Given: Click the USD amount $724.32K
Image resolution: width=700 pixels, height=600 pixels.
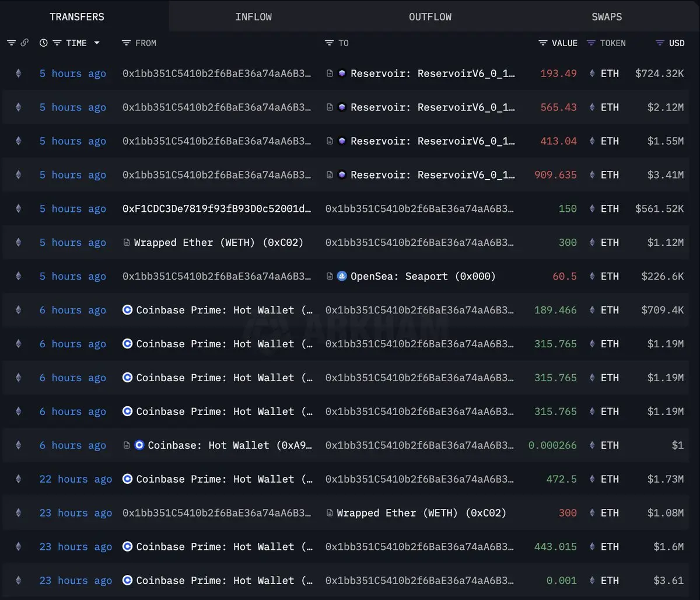Looking at the screenshot, I should 660,74.
